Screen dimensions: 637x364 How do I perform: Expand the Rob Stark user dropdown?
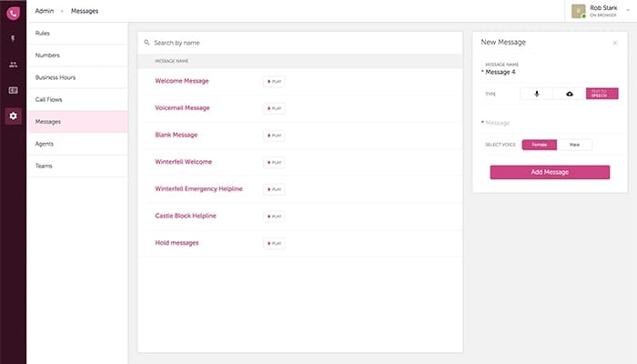627,11
